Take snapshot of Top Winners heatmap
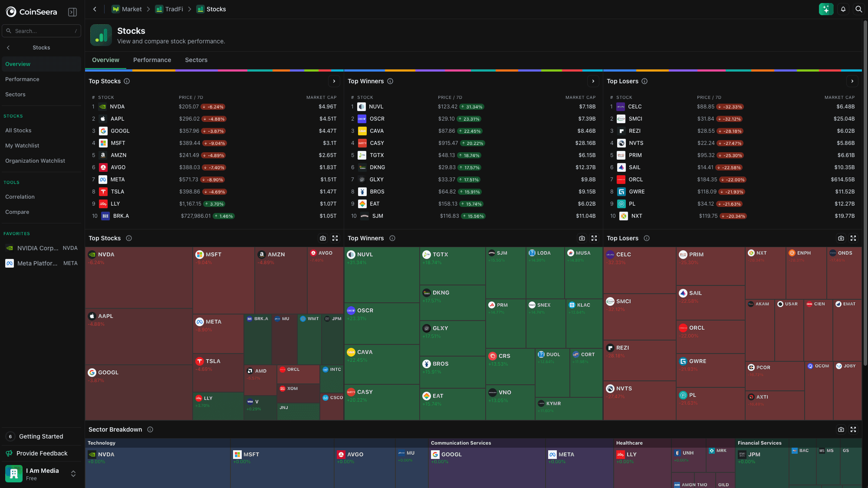This screenshot has width=868, height=488. click(x=582, y=238)
